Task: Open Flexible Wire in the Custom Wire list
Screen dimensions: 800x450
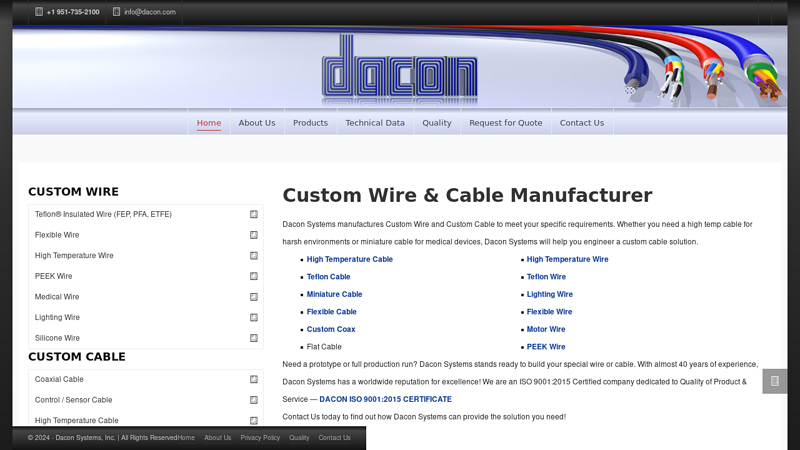Action: 57,235
